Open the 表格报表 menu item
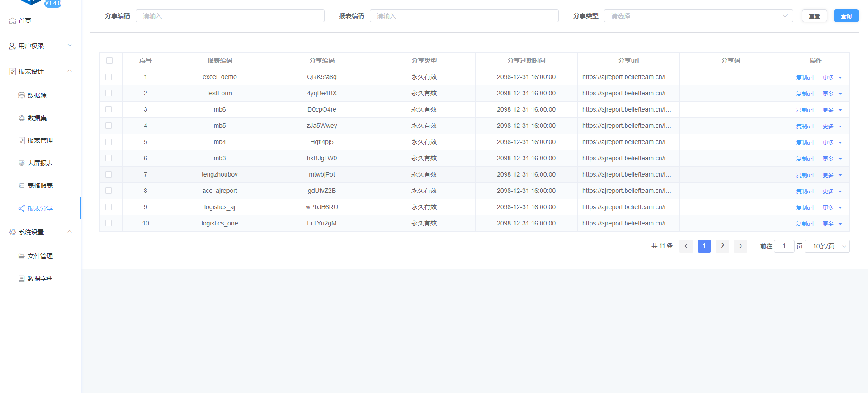This screenshot has width=868, height=393. coord(41,186)
